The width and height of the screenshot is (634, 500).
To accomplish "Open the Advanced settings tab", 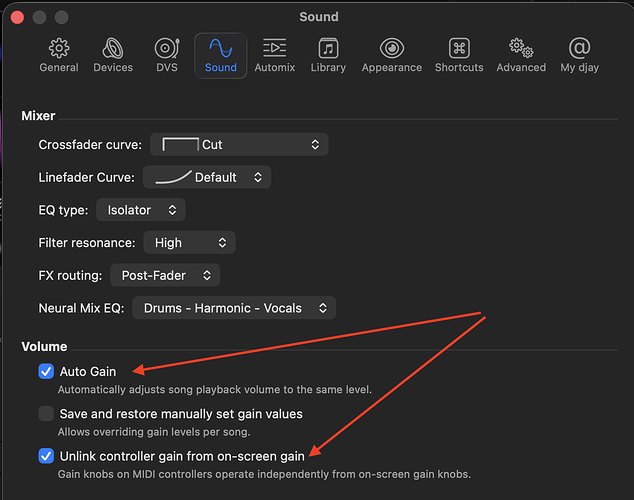I will click(x=521, y=56).
